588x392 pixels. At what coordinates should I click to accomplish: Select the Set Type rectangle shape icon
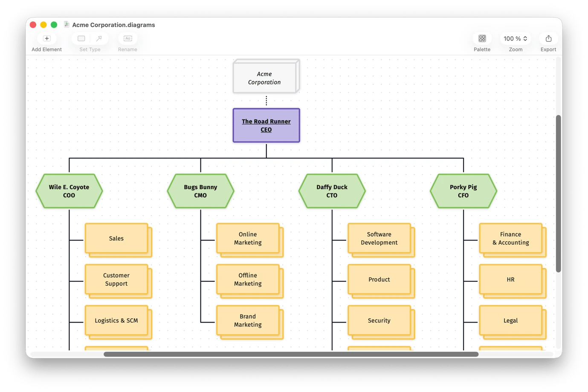click(x=81, y=38)
